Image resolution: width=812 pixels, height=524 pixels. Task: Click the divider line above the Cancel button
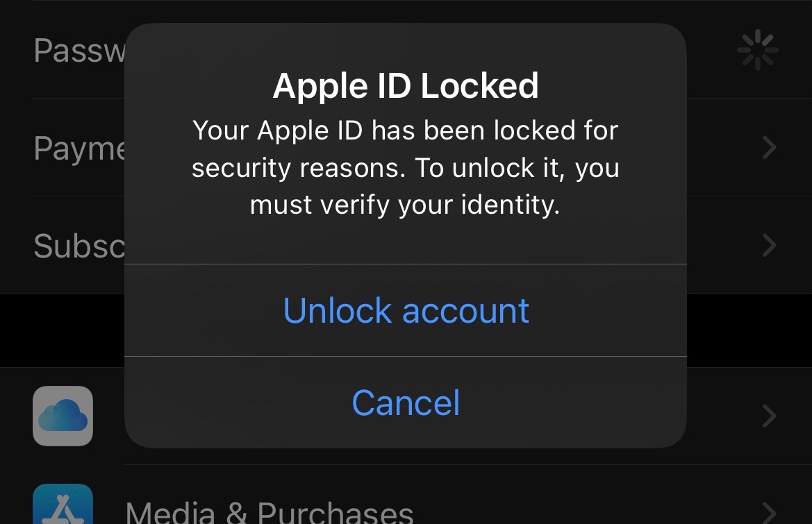[x=406, y=357]
